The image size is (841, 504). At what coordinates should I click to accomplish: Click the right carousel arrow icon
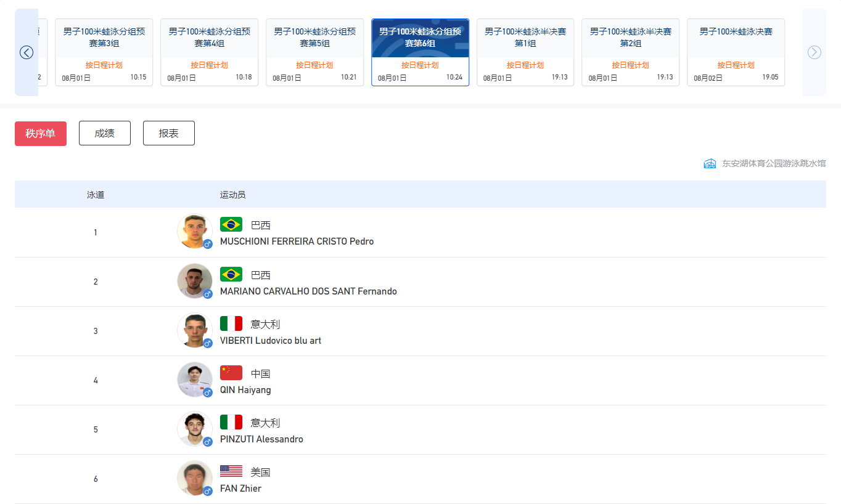[x=814, y=52]
